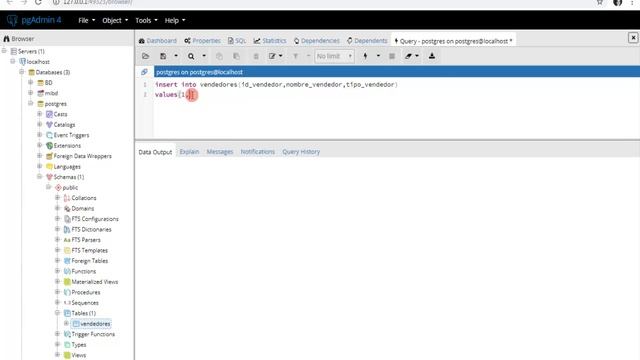Expand the Trigger Functions node

click(58, 334)
